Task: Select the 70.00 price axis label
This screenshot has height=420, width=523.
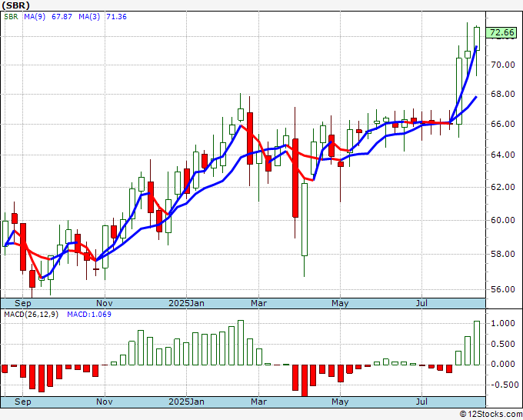Action: [x=503, y=65]
